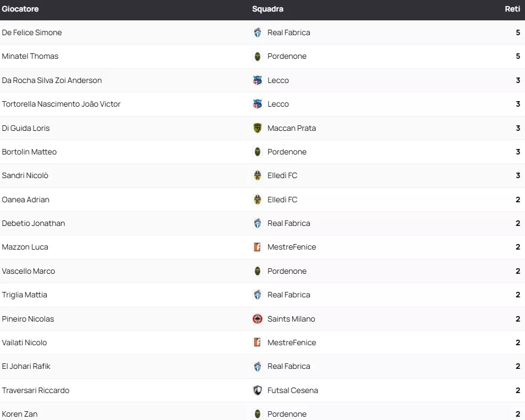This screenshot has height=420, width=525.
Task: Click Pordenone crest in Minatel Thomas row
Action: coord(257,56)
